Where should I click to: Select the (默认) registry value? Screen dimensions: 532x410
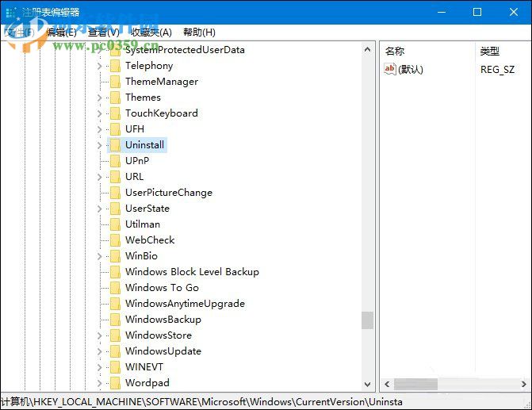(x=411, y=70)
